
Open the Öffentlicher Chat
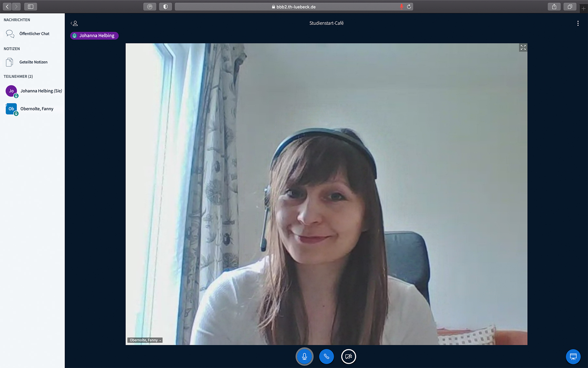[x=34, y=34]
